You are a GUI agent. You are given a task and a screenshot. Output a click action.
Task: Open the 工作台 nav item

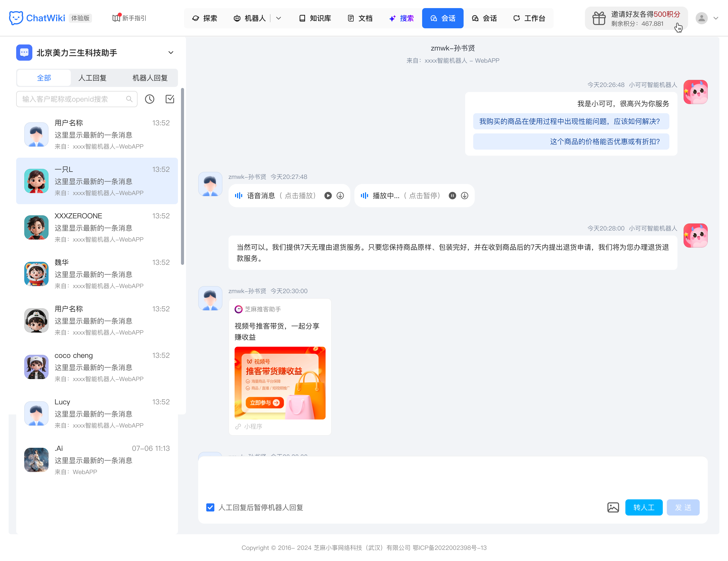(529, 18)
